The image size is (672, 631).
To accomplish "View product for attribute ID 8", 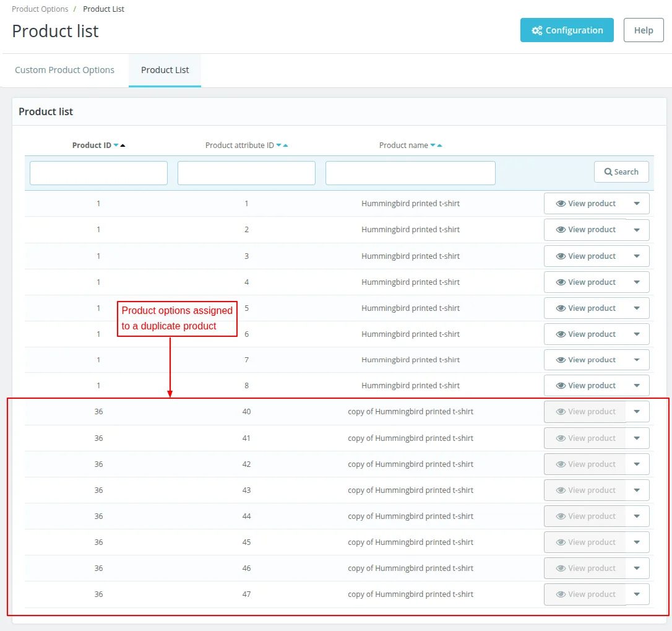I will point(585,386).
